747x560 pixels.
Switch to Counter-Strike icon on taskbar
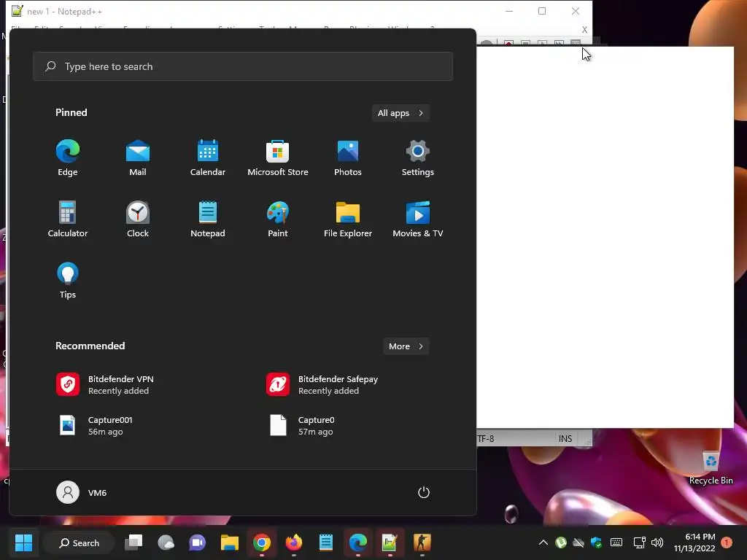pos(422,542)
